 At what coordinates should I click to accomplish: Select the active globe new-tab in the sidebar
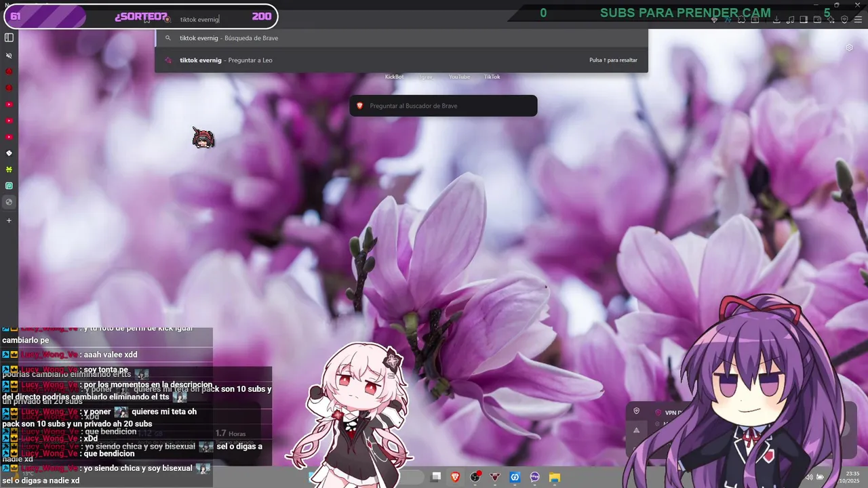(x=9, y=202)
